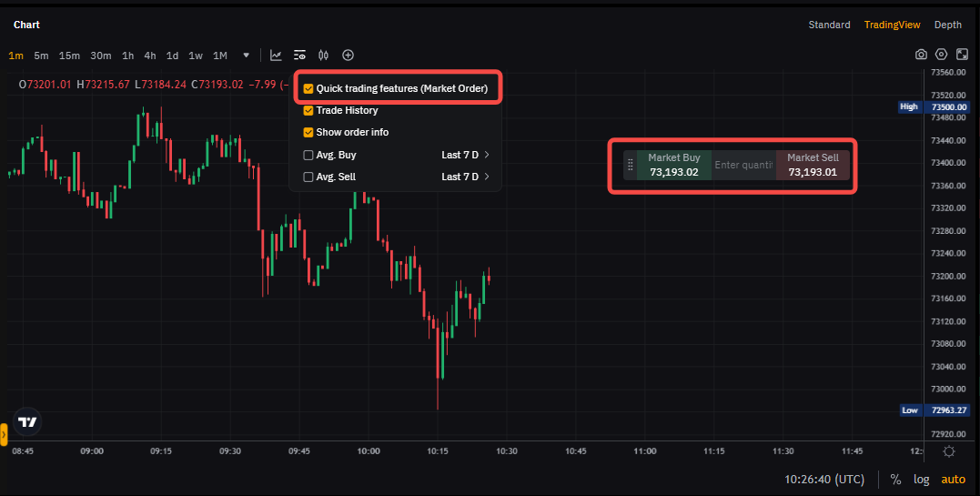Screen dimensions: 980x496
Task: Open more timeframes dropdown arrow
Action: (247, 55)
